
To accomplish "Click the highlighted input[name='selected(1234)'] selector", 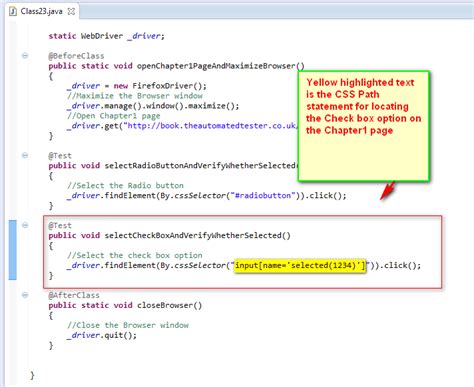I will [300, 266].
